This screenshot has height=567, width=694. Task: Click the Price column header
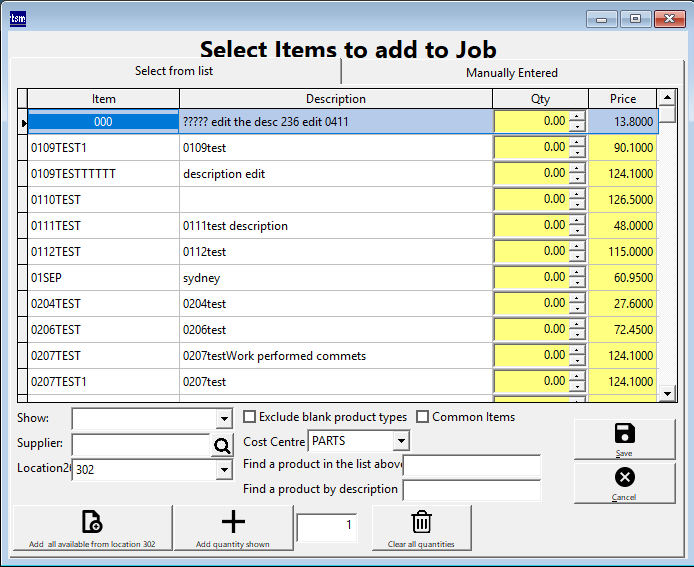coord(622,99)
